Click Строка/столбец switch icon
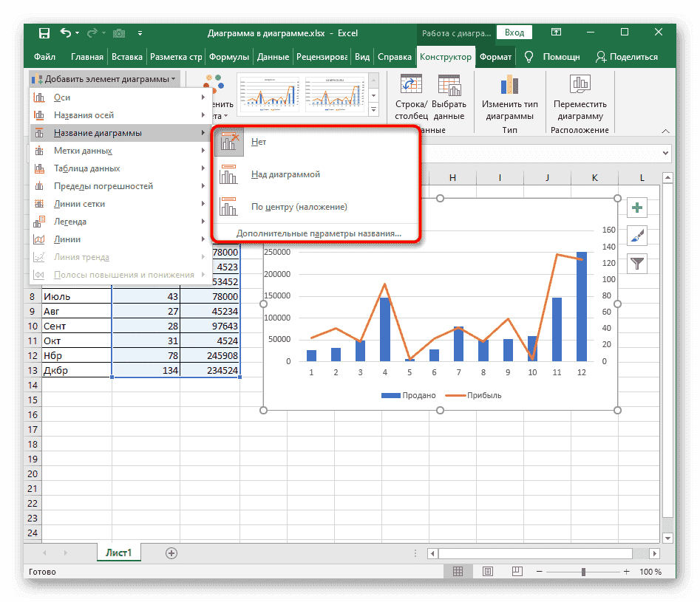 tap(410, 85)
